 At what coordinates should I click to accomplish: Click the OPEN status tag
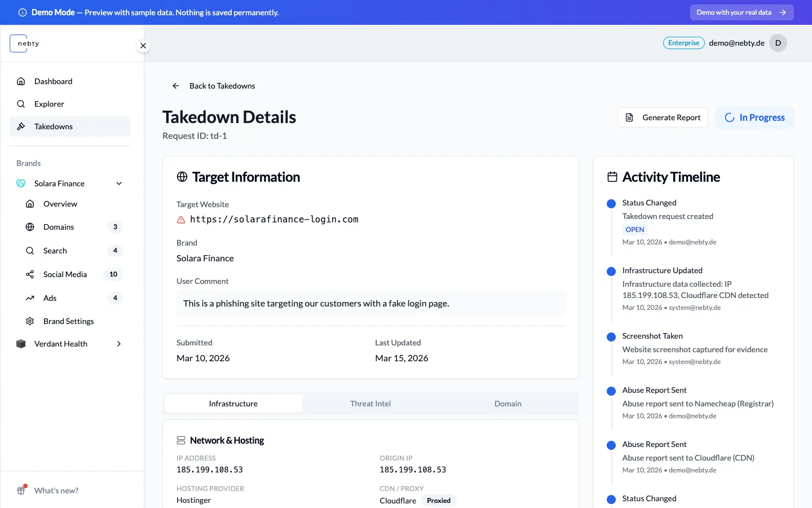635,230
